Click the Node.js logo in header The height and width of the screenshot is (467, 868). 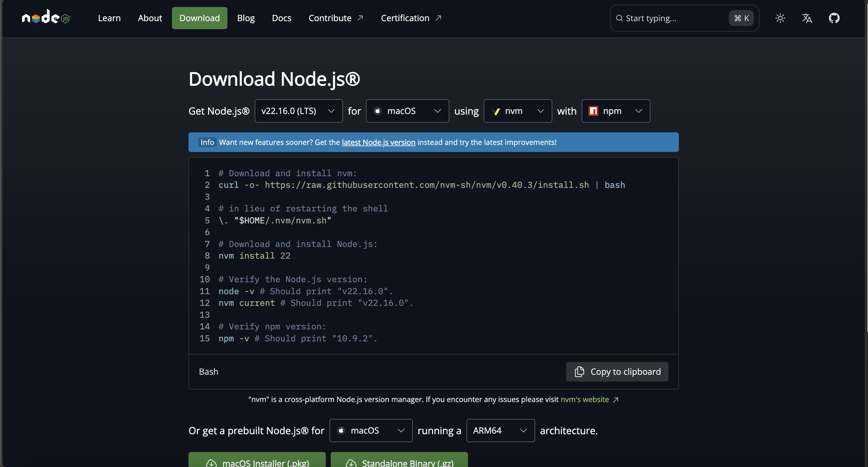point(46,17)
